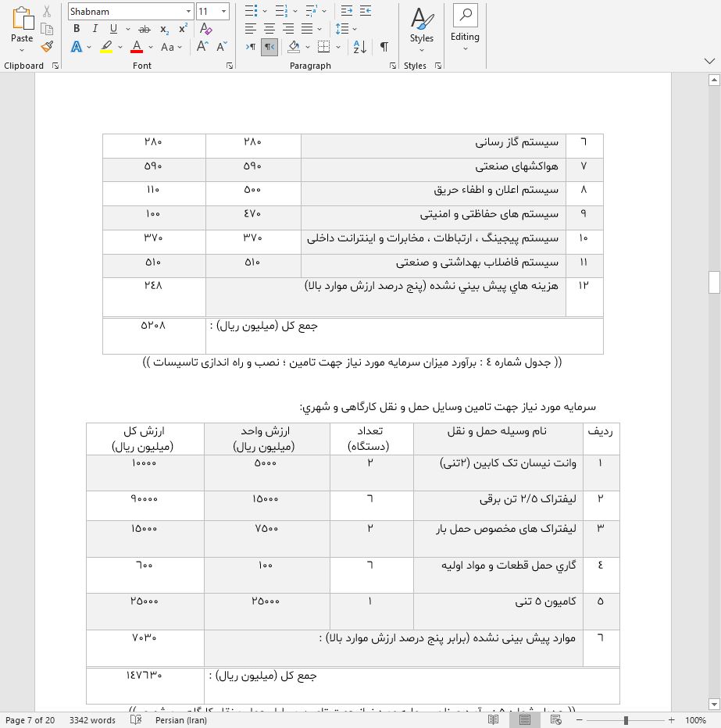
Task: Click the Multilevel List icon
Action: 312,11
